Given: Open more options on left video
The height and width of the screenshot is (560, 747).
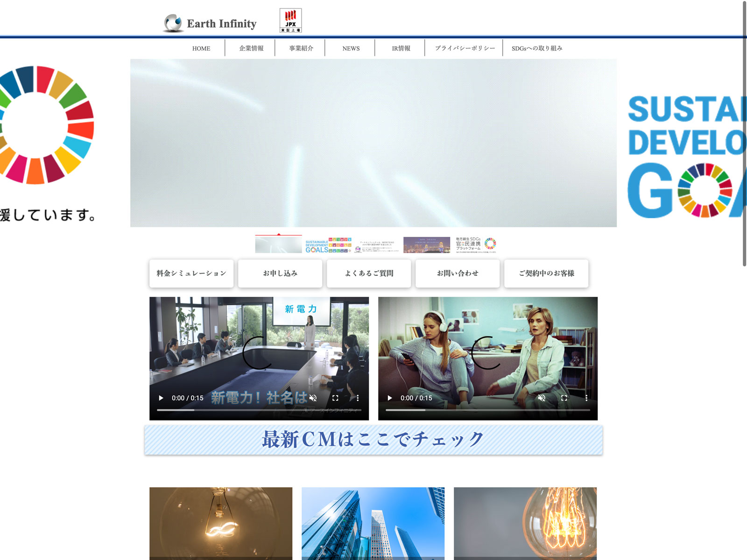Looking at the screenshot, I should tap(358, 398).
